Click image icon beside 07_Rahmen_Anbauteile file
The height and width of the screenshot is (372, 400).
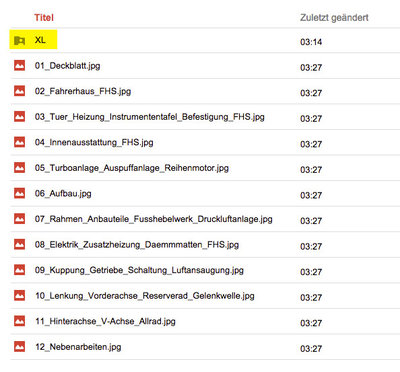(20, 219)
